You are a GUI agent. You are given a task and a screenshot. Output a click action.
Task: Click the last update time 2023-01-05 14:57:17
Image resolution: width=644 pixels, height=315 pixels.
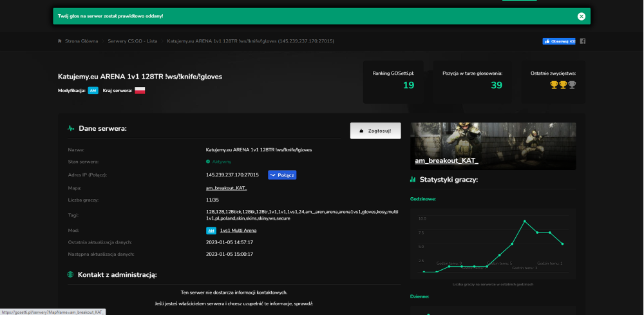[230, 242]
